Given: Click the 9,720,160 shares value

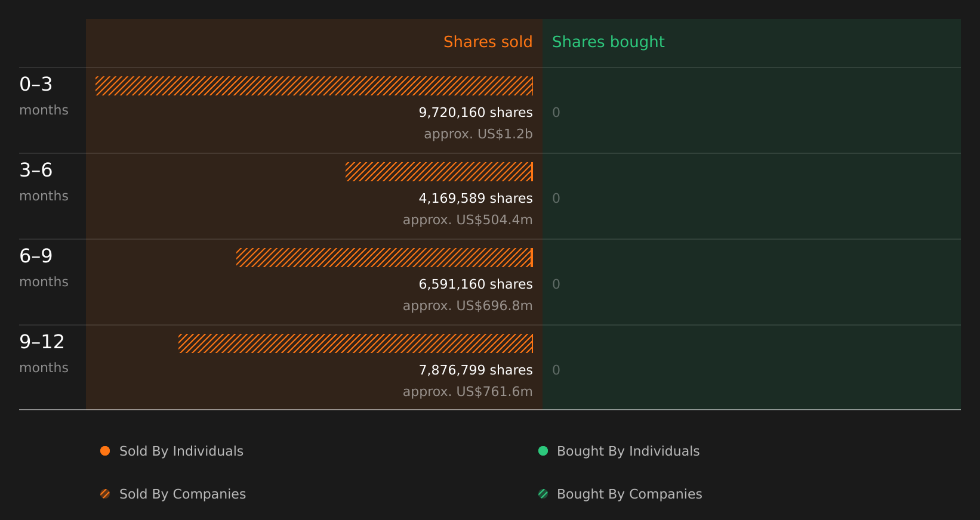Looking at the screenshot, I should coord(476,112).
